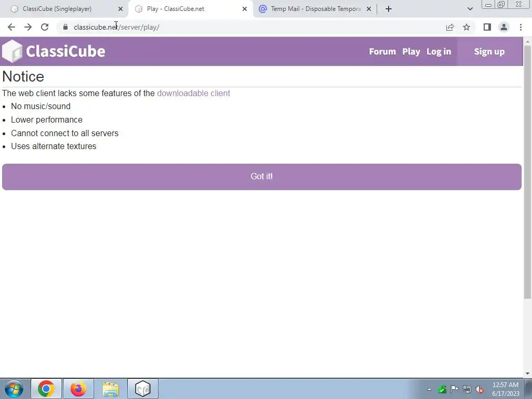Viewport: 532px width, 399px height.
Task: Close the ClassiCube (Singleplayer) tab
Action: [121, 9]
